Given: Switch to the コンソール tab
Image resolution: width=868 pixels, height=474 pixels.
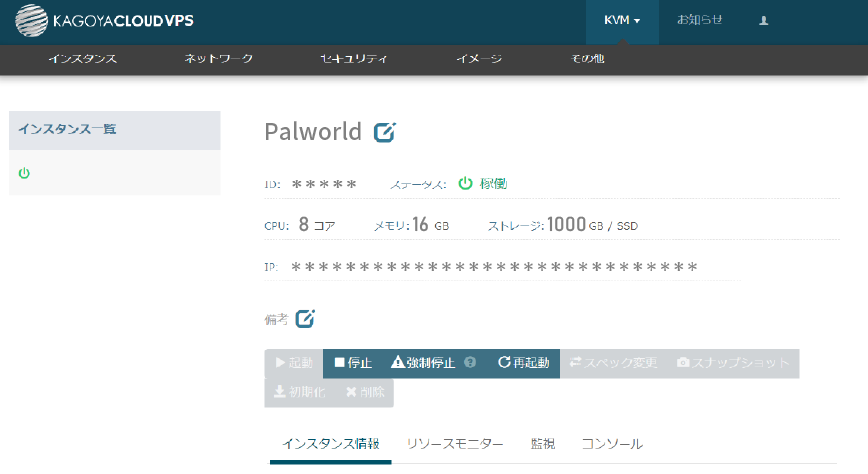Looking at the screenshot, I should (x=612, y=444).
